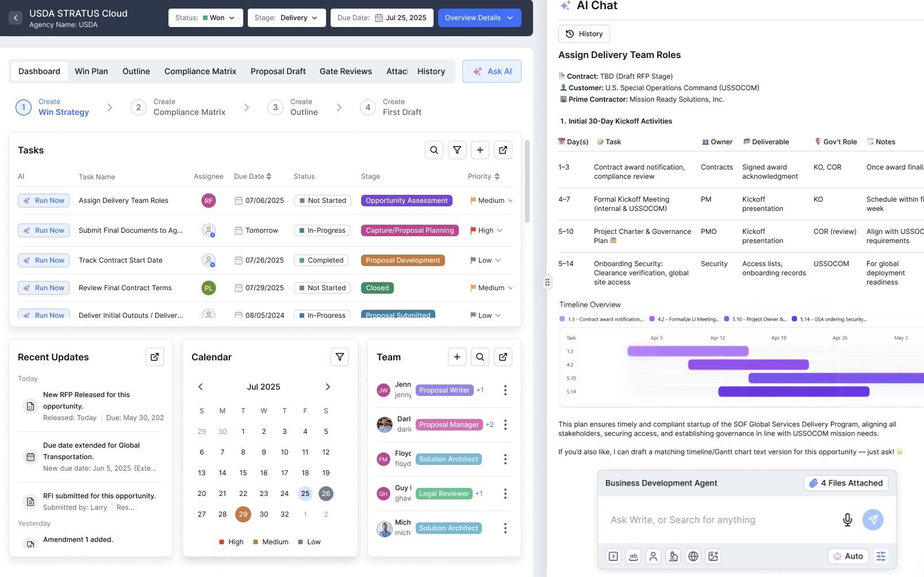
Task: Open Not Started status of Assign Delivery Team Roles
Action: 321,201
